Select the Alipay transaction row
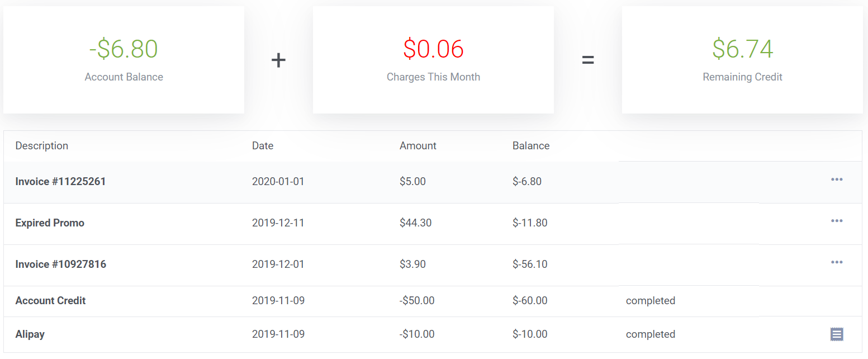 433,334
